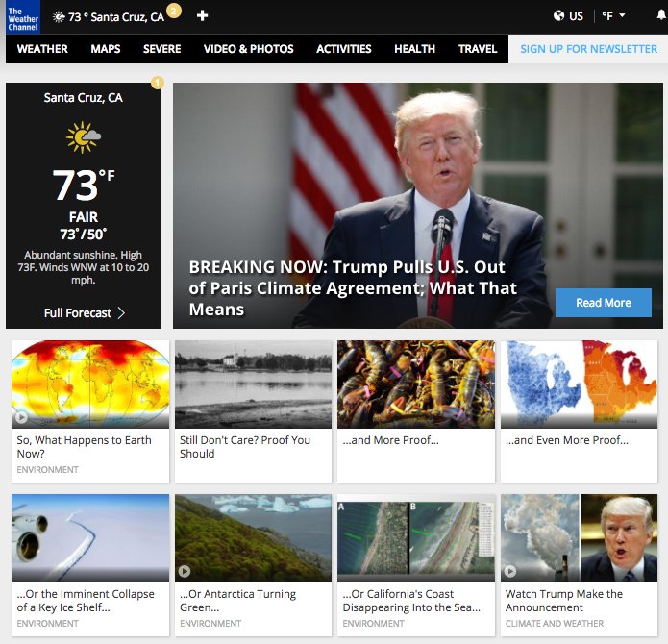Open the California coast aerial thumbnail
Screen dimensions: 668x644
click(416, 538)
